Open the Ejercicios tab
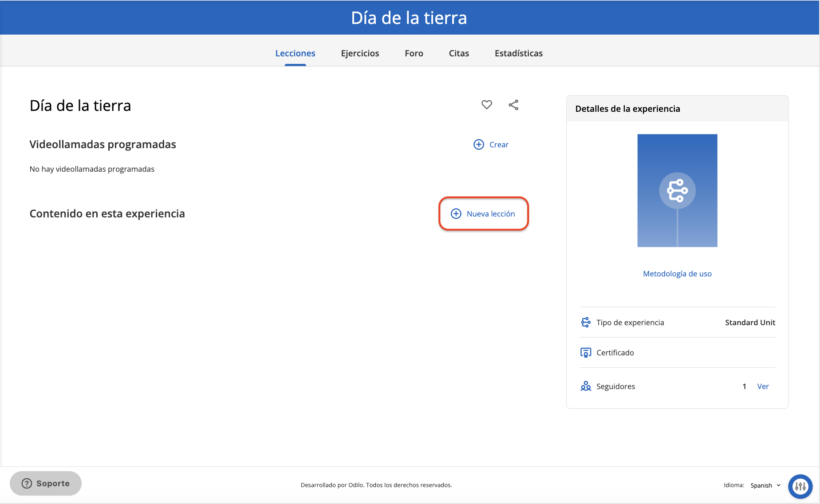The image size is (820, 504). (360, 53)
